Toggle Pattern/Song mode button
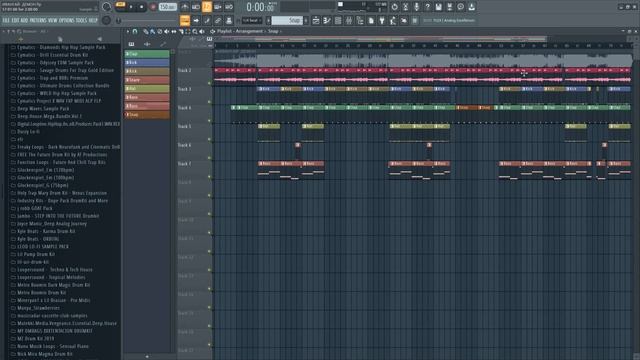The width and height of the screenshot is (640, 360). coord(121,5)
